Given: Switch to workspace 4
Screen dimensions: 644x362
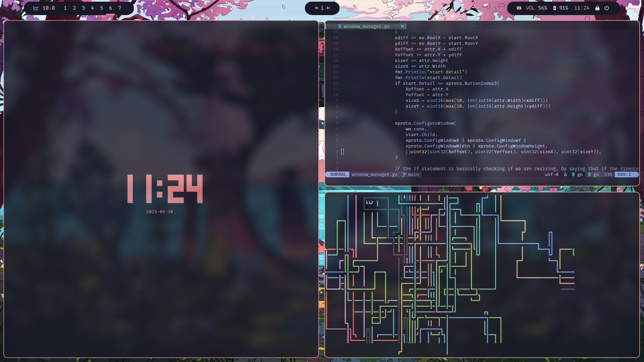Looking at the screenshot, I should 92,8.
